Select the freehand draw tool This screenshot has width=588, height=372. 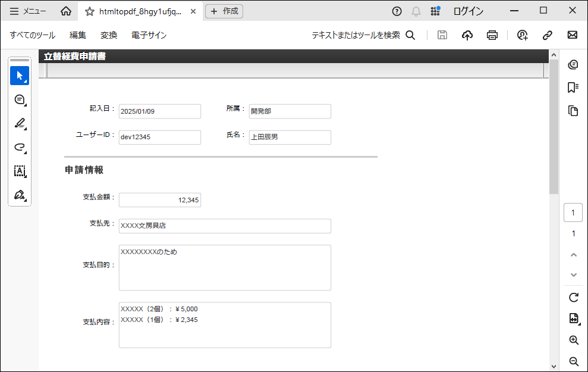[20, 148]
